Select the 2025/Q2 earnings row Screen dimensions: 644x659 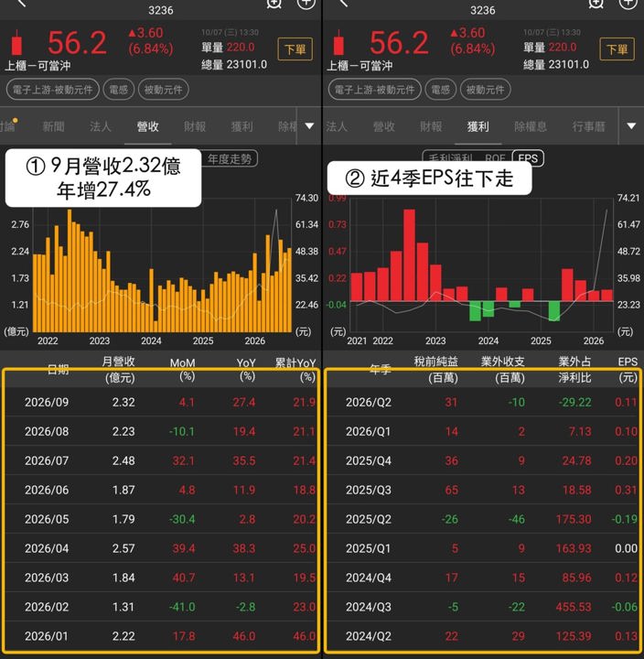[483, 519]
